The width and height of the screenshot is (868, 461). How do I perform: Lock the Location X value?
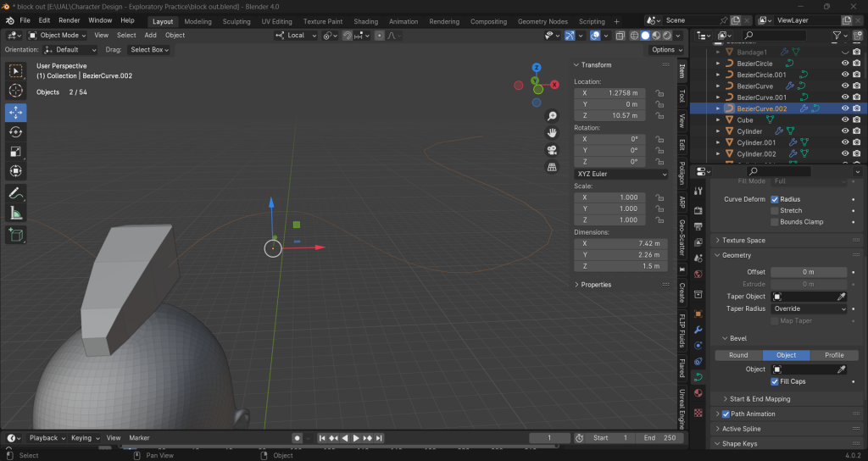coord(659,93)
